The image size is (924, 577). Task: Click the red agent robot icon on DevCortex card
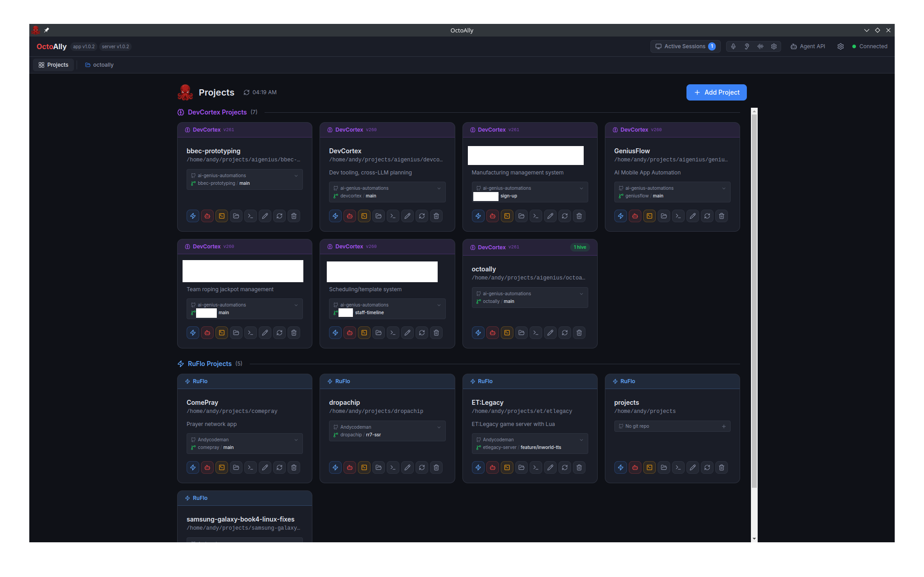350,216
